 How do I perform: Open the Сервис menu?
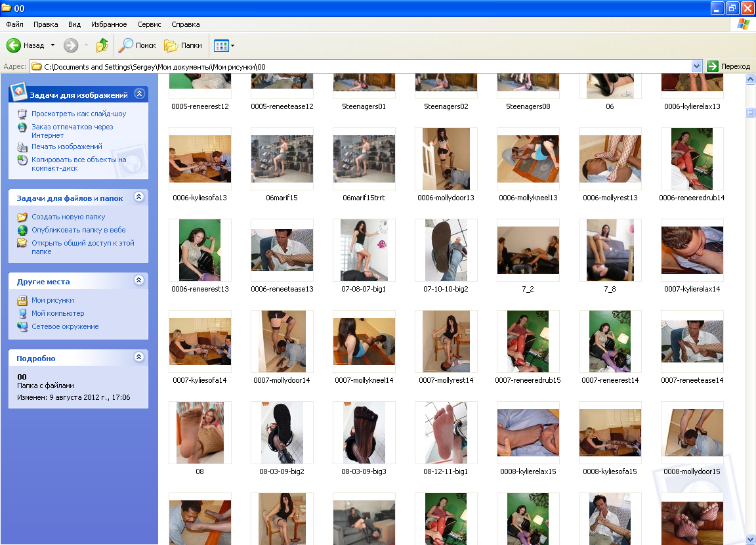(x=149, y=24)
